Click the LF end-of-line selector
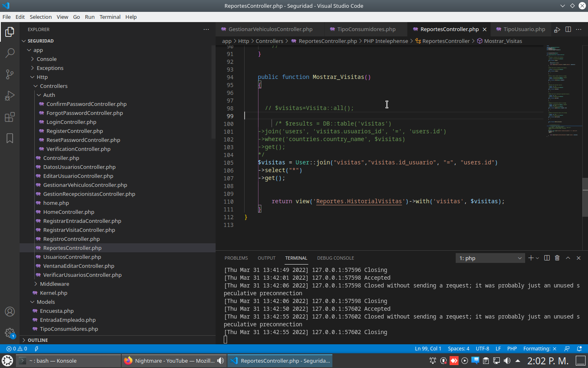The height and width of the screenshot is (368, 588). click(x=498, y=349)
